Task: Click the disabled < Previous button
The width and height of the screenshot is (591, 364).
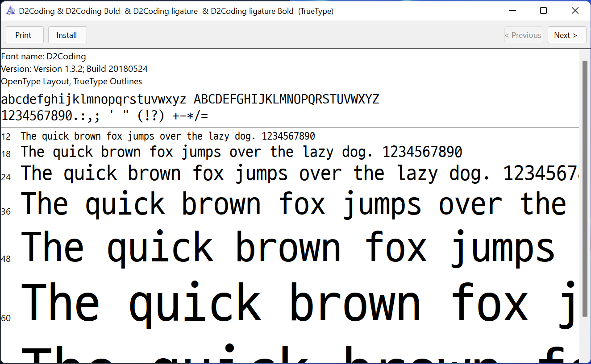Action: (x=524, y=35)
